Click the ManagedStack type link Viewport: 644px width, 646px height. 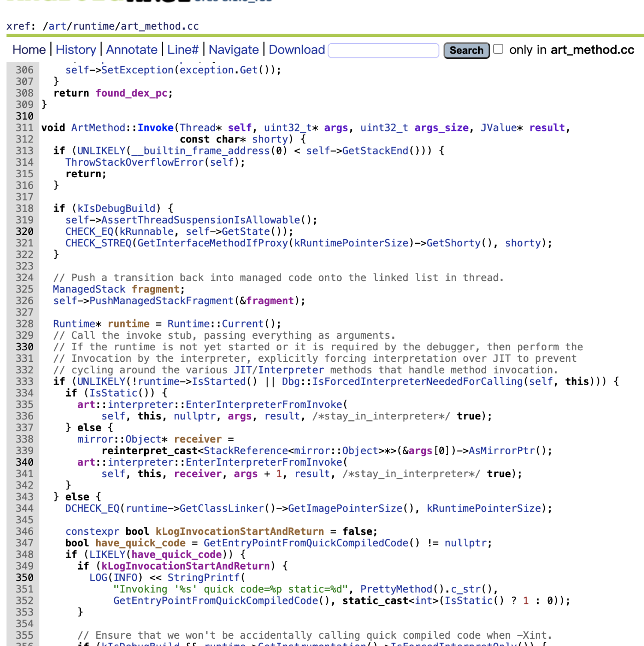click(x=89, y=289)
